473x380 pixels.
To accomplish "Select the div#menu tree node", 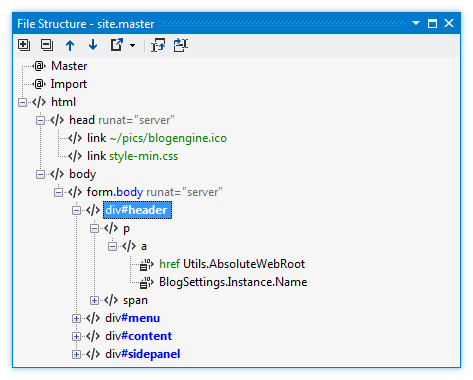I will point(132,318).
